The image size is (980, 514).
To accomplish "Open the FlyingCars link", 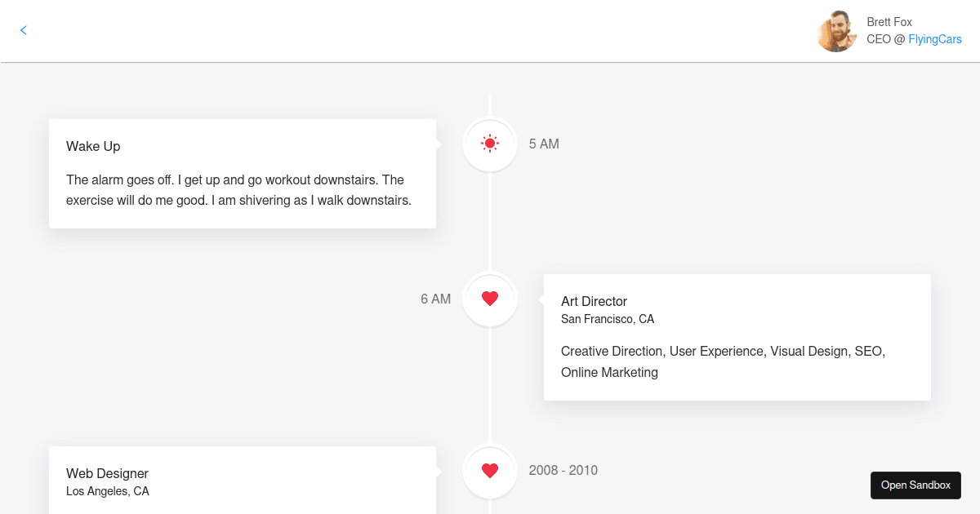I will click(x=936, y=39).
